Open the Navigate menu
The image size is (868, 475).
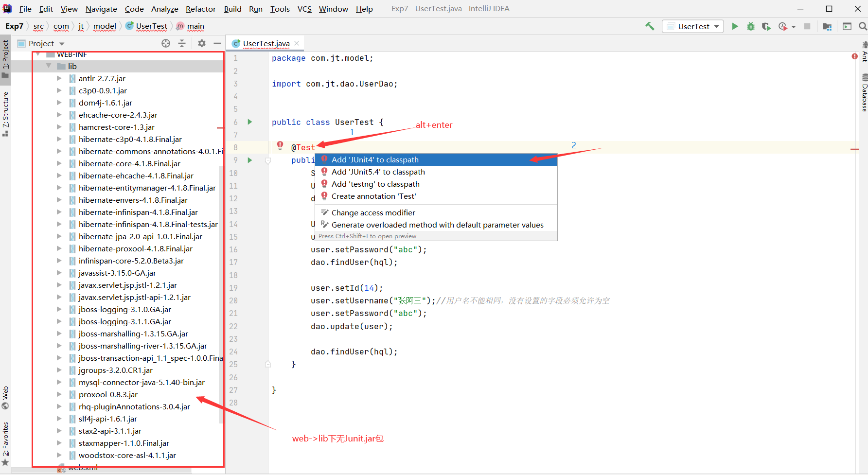pyautogui.click(x=101, y=9)
